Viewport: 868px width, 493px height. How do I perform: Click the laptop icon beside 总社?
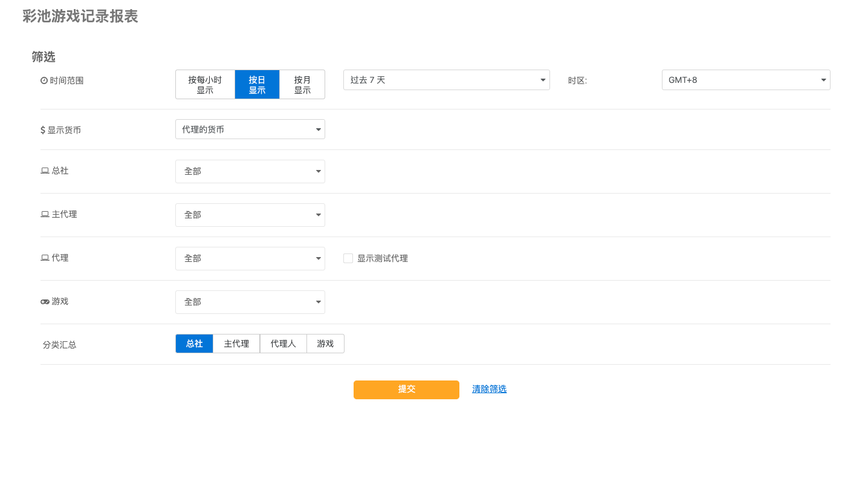[45, 171]
